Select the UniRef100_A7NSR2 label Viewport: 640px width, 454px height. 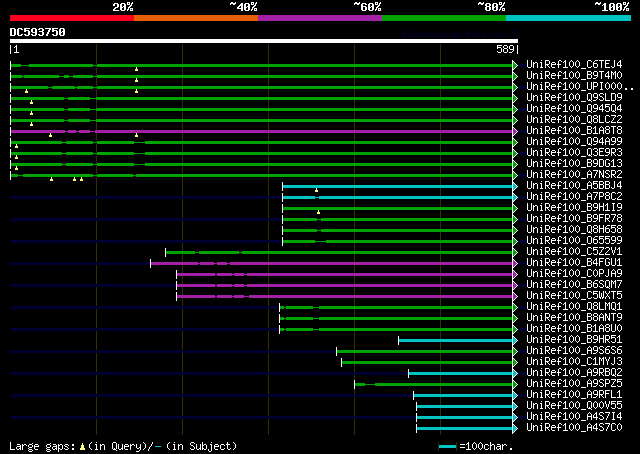[574, 175]
